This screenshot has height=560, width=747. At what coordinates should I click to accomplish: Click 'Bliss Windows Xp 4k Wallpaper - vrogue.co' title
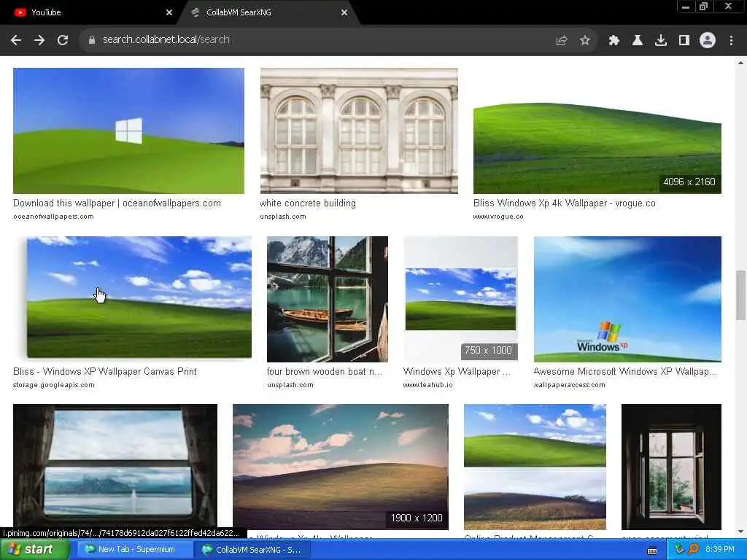tap(565, 203)
